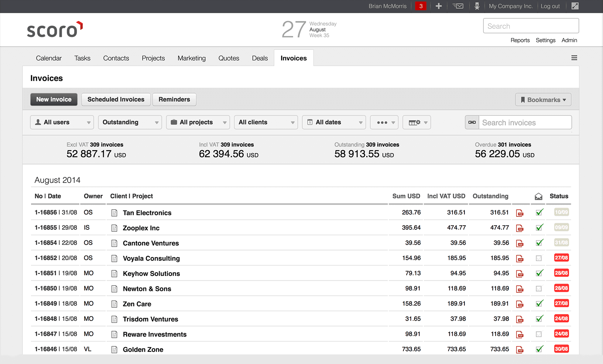Open PDF for Zooplex Inc invoice
The width and height of the screenshot is (603, 364).
(520, 228)
